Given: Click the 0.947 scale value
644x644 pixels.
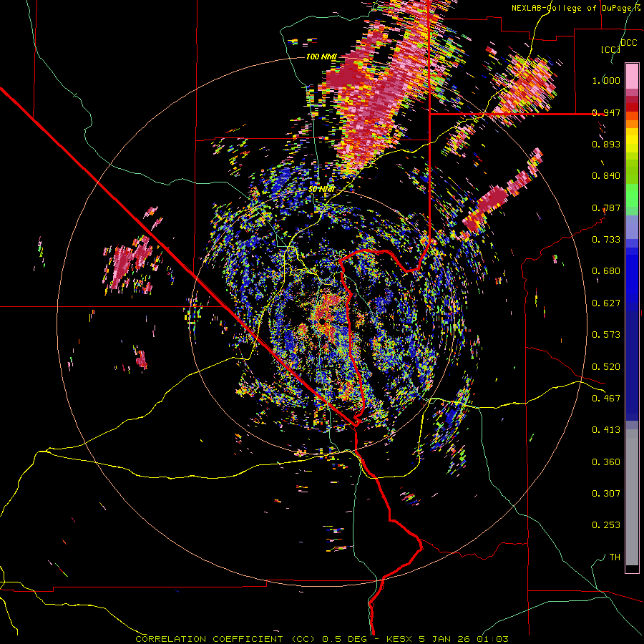Looking at the screenshot, I should click(606, 112).
